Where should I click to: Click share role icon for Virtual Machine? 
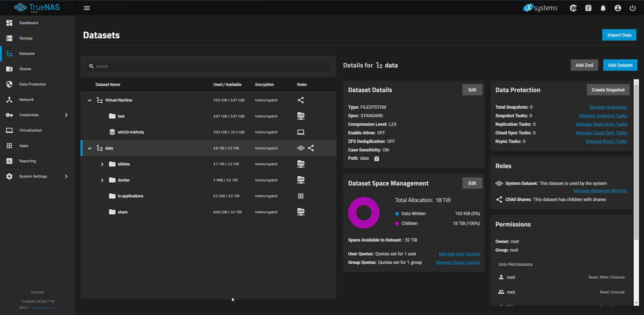[301, 100]
